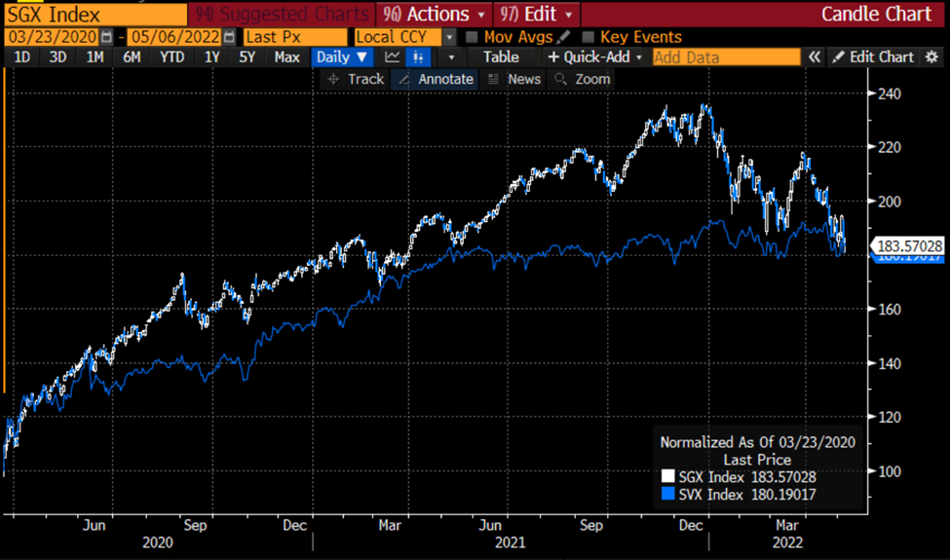Click end date field 05/06/2022

tap(175, 37)
